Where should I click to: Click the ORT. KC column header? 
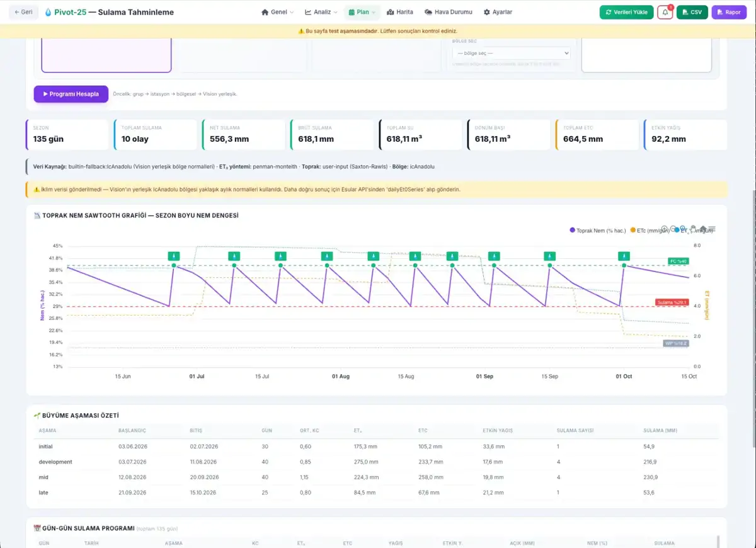coord(310,431)
